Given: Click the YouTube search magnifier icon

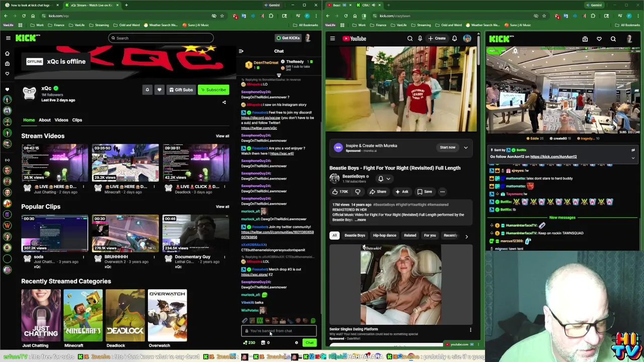Looking at the screenshot, I should 410,38.
